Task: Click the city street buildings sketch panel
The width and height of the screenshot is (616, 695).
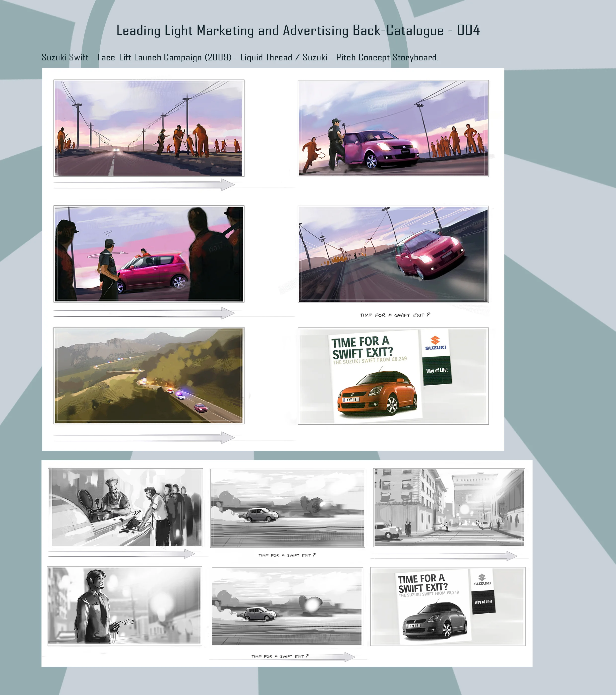Action: tap(449, 508)
